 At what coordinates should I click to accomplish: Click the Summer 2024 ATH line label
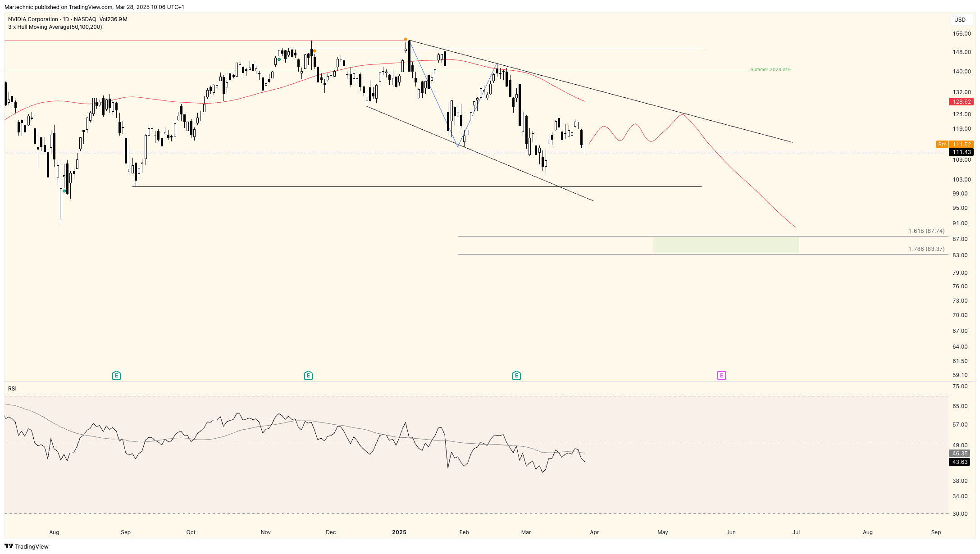click(x=771, y=70)
